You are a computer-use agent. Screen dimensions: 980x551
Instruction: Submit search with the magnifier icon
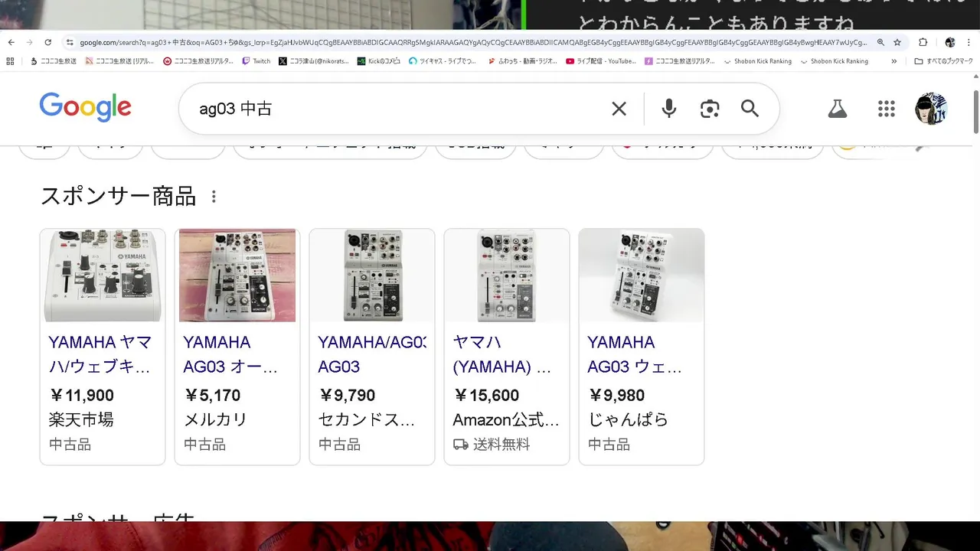(750, 109)
